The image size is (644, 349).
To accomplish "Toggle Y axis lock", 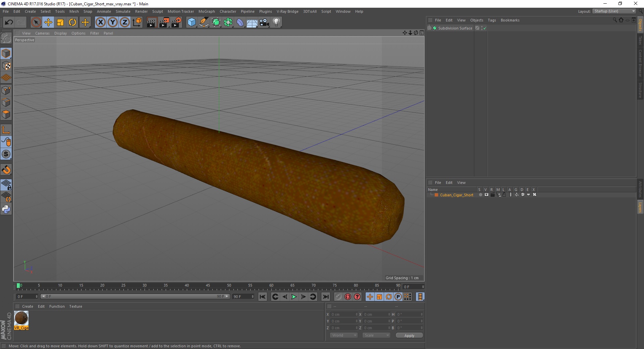I will (x=113, y=22).
